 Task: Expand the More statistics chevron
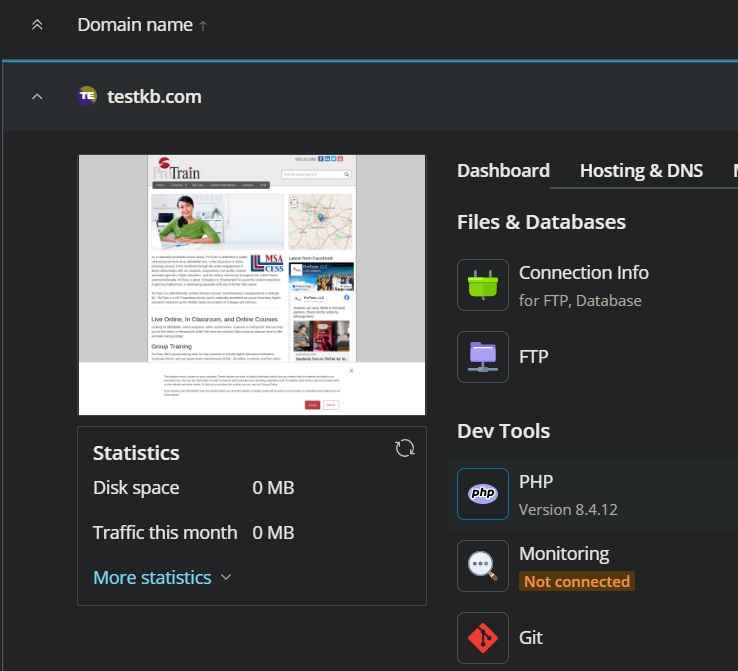[x=225, y=578]
